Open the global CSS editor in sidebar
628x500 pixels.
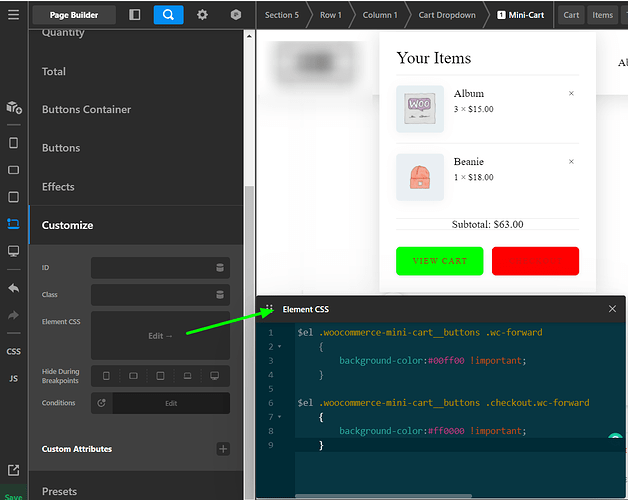pos(13,351)
